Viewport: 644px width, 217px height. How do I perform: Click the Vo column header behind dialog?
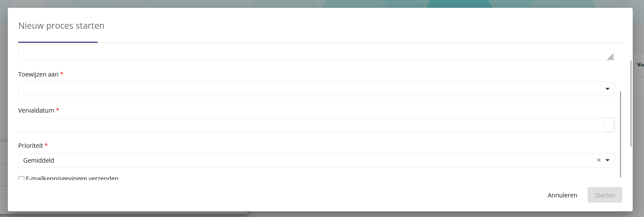click(640, 65)
